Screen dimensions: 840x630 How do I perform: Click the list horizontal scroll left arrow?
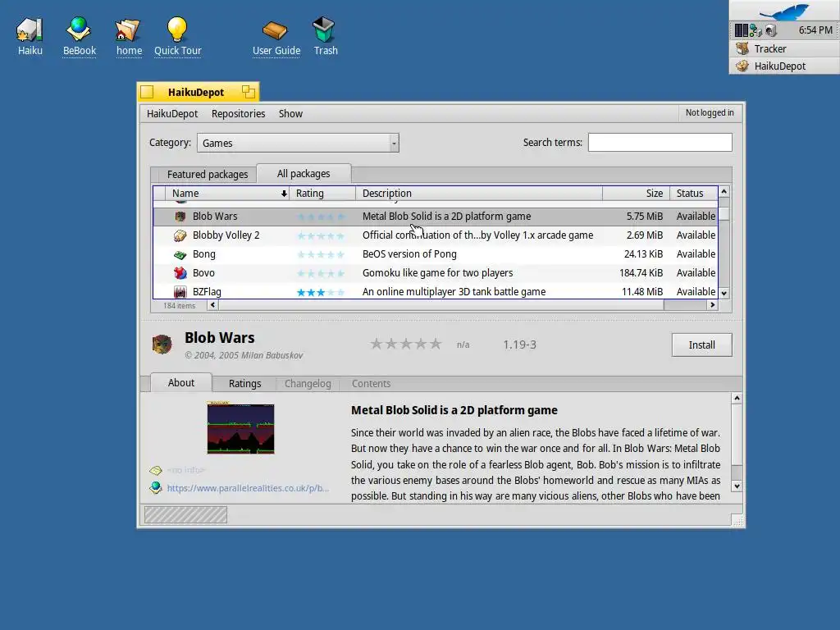pos(212,305)
